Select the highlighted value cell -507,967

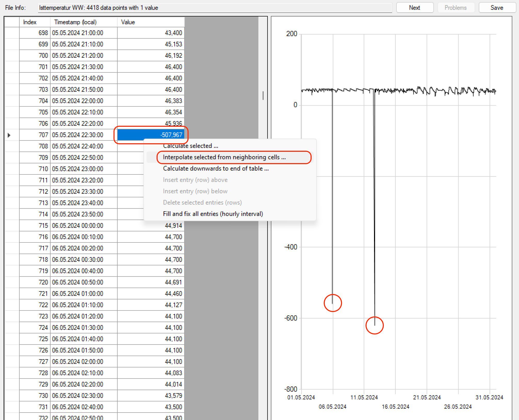click(x=151, y=135)
